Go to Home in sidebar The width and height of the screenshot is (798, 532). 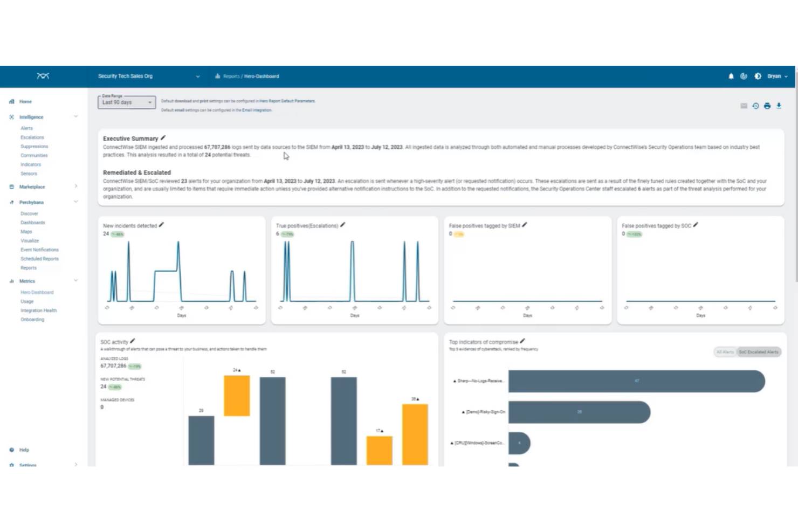pos(25,101)
